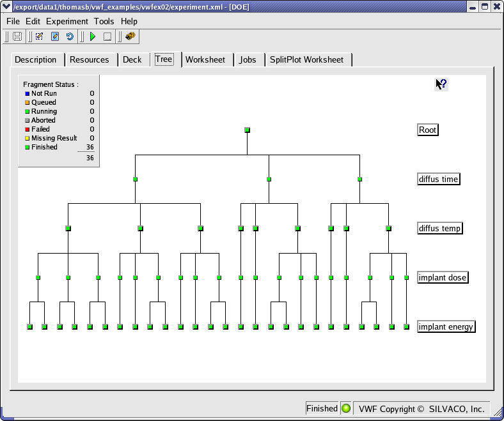
Task: Switch to the Deck tab
Action: [132, 59]
